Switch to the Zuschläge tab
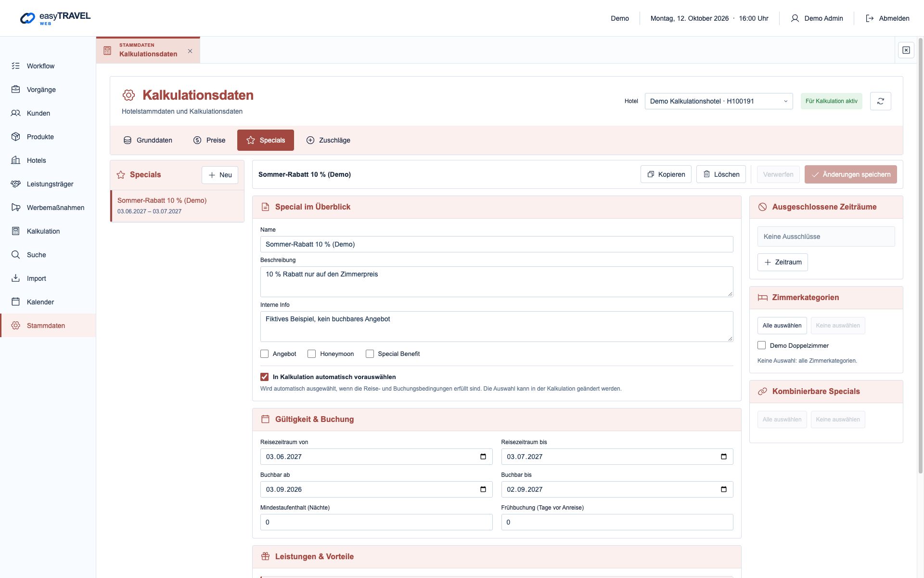The image size is (924, 578). tap(328, 140)
